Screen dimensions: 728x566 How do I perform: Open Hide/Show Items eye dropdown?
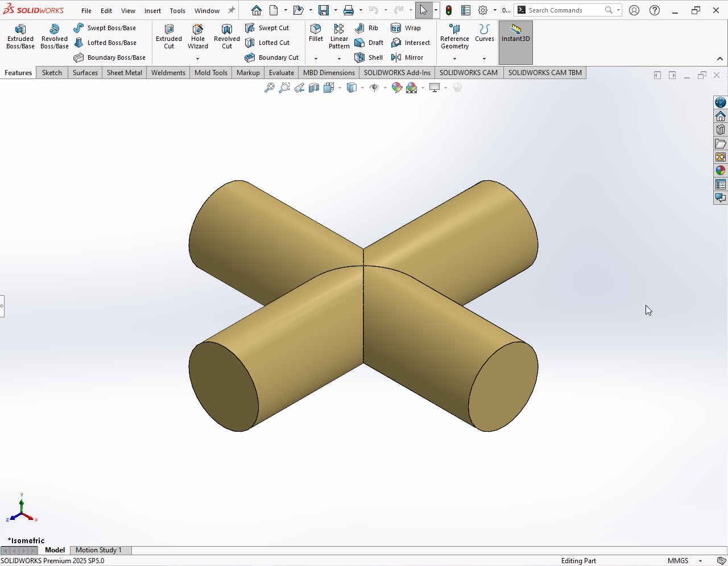(x=385, y=88)
